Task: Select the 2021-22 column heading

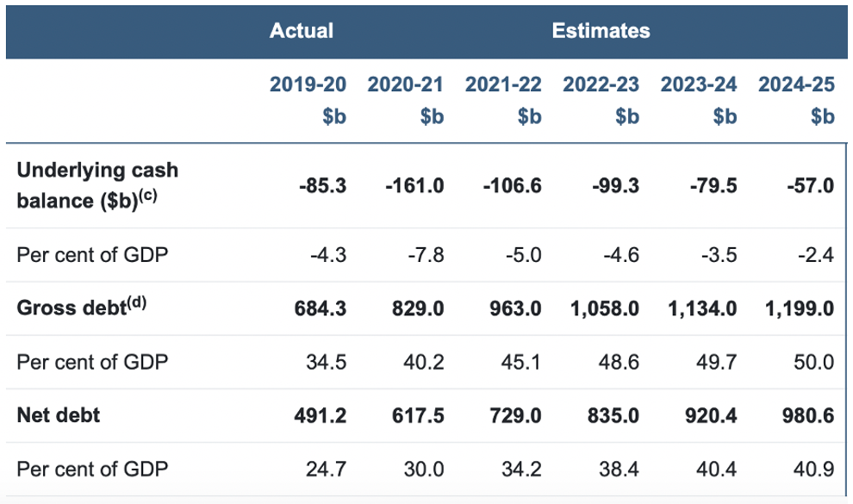Action: (x=503, y=84)
